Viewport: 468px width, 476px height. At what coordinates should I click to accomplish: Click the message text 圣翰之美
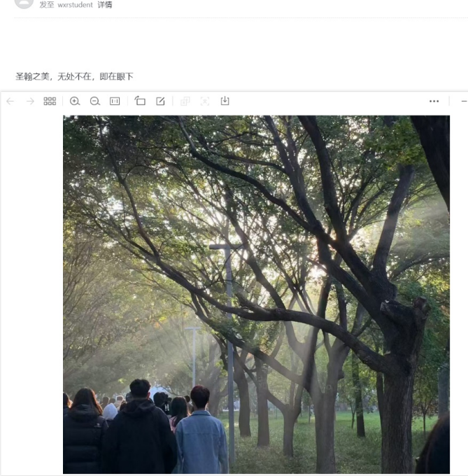coord(32,76)
